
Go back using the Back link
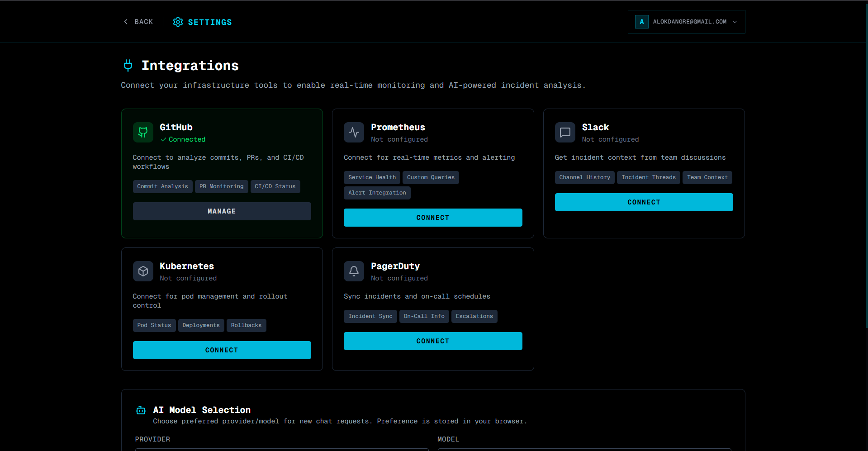pos(138,22)
